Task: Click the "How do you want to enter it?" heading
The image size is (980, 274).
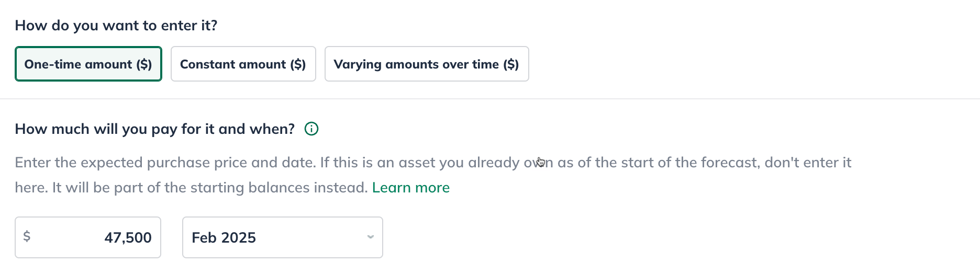Action: click(116, 26)
